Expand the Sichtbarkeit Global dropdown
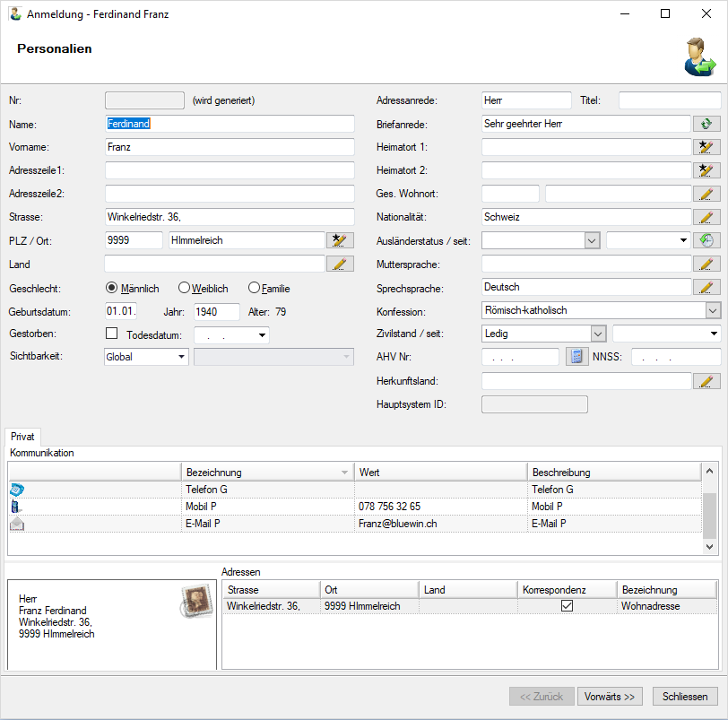Viewport: 728px width, 720px height. (x=182, y=357)
